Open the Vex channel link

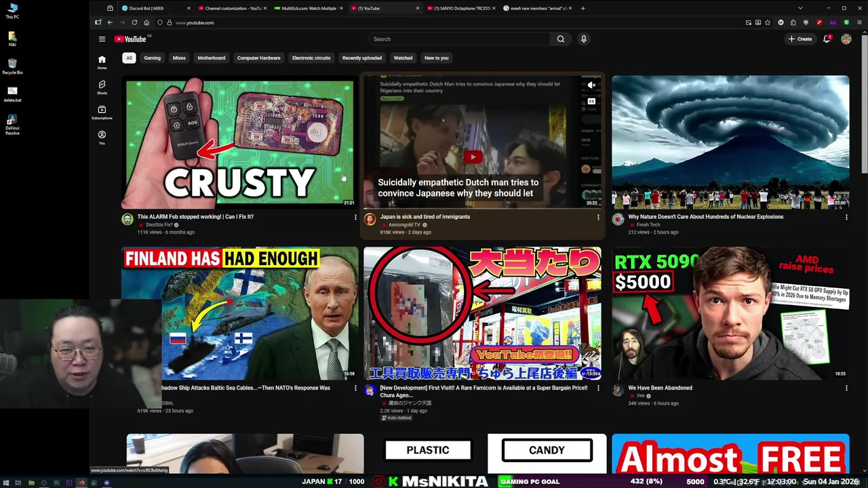click(x=641, y=396)
